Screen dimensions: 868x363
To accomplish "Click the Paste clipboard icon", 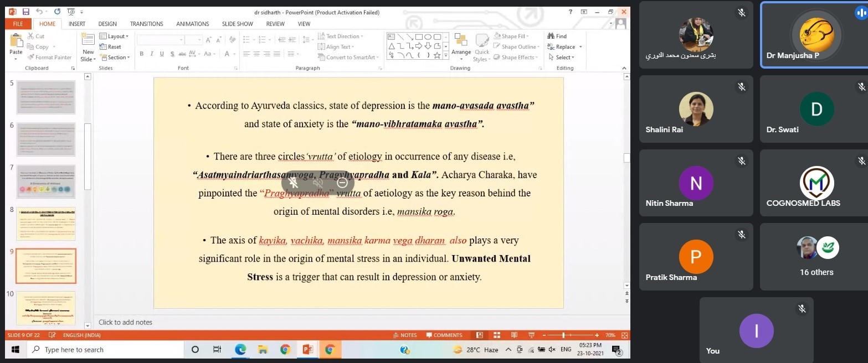I will (x=16, y=40).
